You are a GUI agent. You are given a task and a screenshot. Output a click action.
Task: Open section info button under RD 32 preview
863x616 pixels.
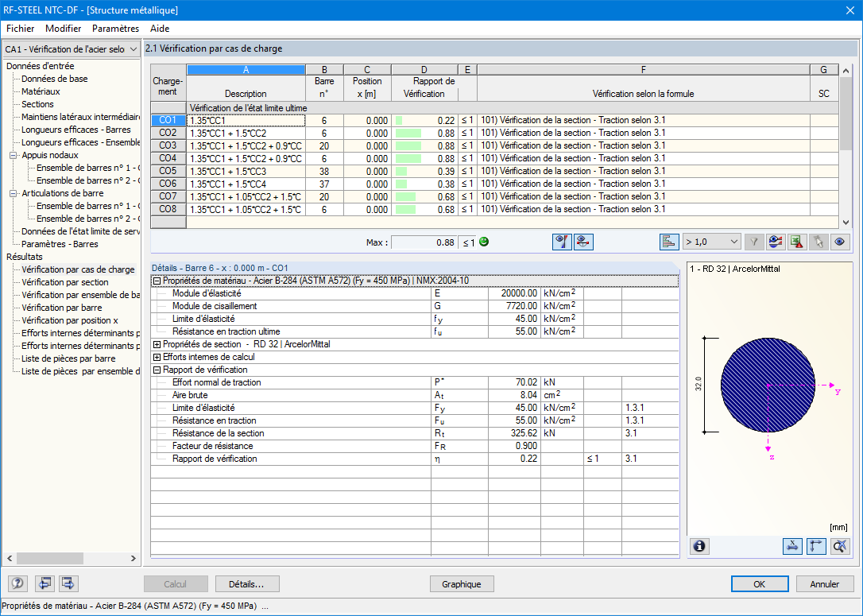699,546
